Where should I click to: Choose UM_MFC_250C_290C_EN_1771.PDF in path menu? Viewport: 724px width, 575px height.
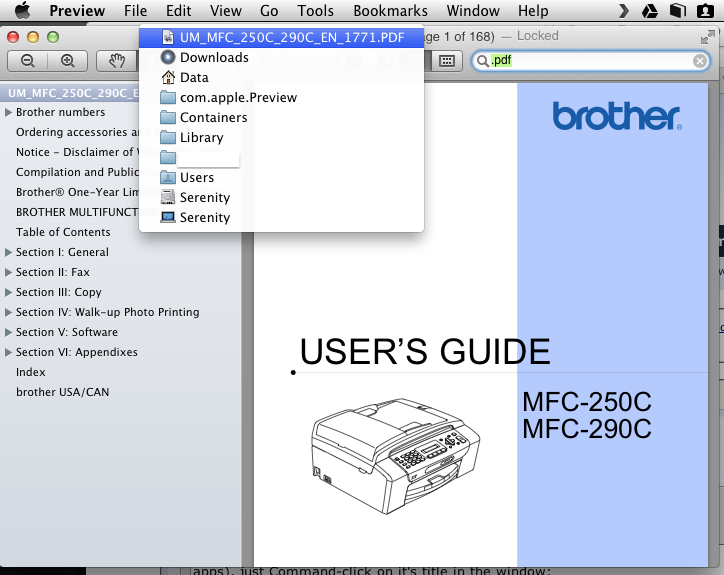coord(281,37)
